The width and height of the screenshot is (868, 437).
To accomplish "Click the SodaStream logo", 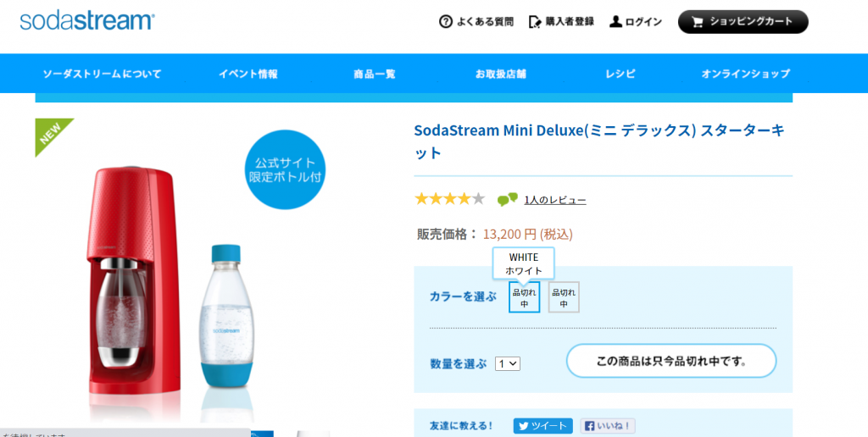I will (x=86, y=21).
